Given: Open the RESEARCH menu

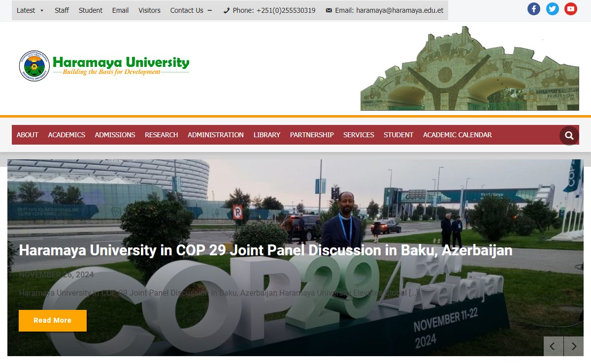Looking at the screenshot, I should (162, 135).
